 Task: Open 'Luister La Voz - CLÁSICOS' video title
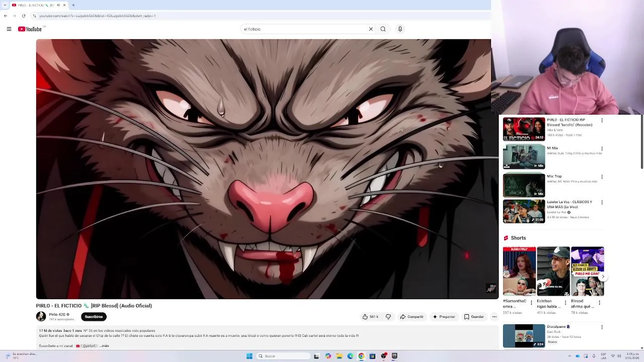pyautogui.click(x=570, y=204)
